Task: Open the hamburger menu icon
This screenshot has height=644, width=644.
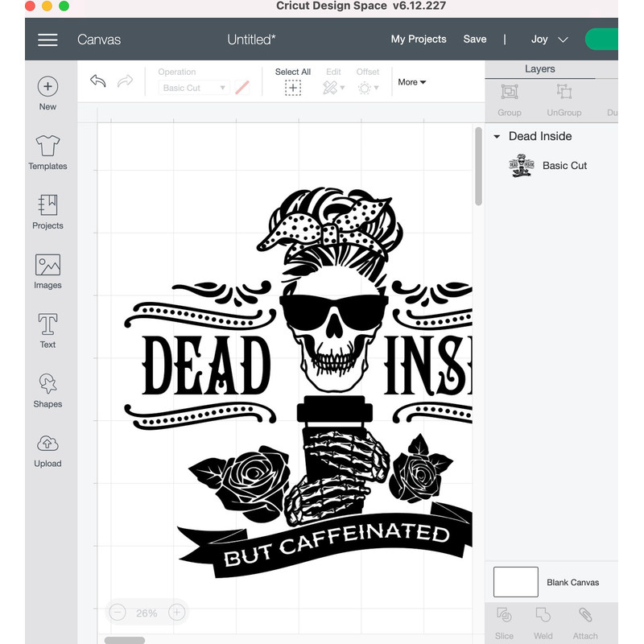Action: 47,39
